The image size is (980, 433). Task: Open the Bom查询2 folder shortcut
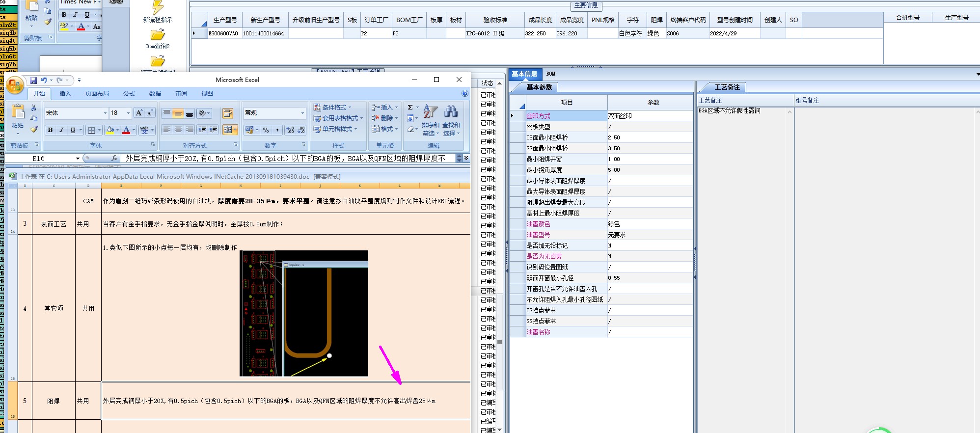(x=158, y=40)
